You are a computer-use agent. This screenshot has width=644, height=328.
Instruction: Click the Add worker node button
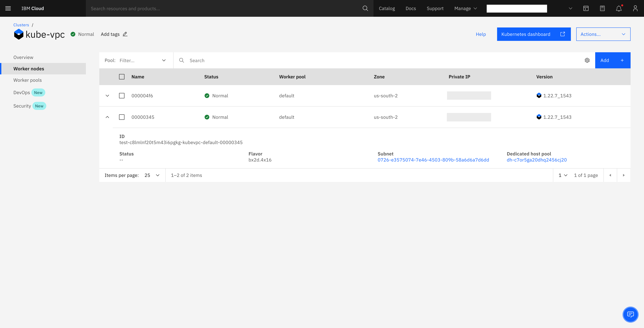click(x=613, y=60)
